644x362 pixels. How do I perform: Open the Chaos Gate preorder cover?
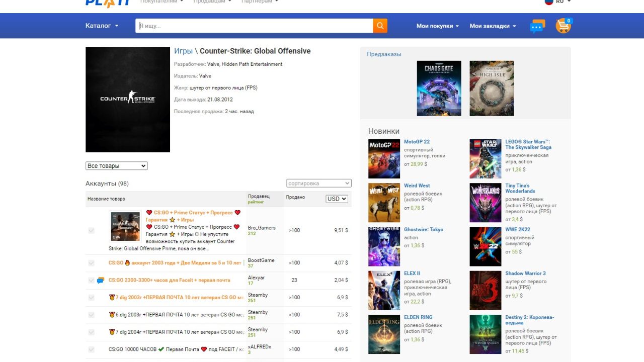pos(439,88)
